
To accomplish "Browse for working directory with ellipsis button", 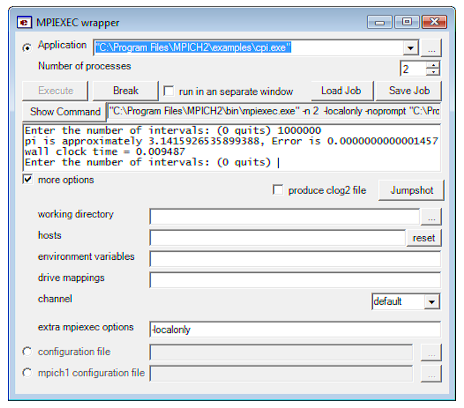I will [x=431, y=217].
